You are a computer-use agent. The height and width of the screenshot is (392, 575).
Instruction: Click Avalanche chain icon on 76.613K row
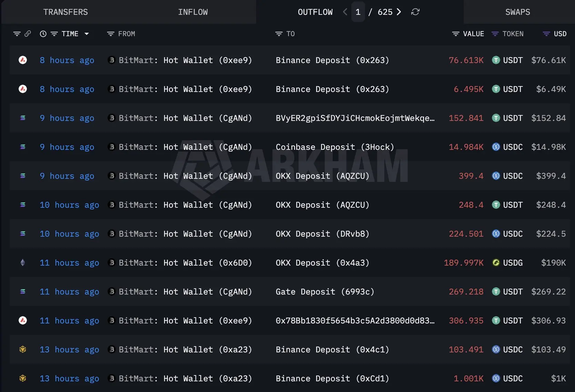pyautogui.click(x=23, y=60)
